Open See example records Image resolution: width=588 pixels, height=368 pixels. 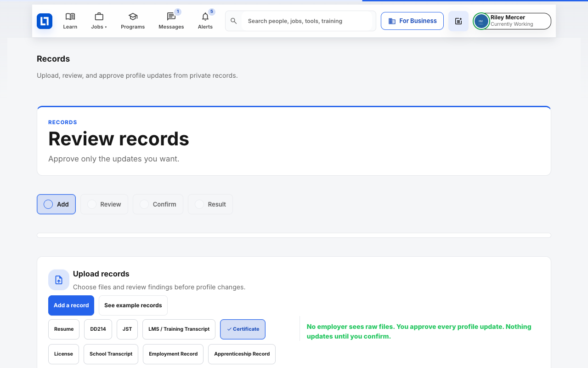[133, 305]
